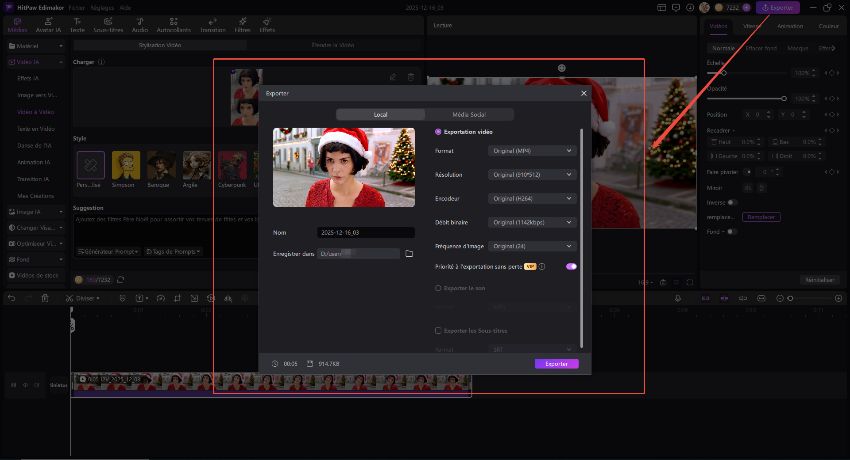Toggle the Inverse switch in properties panel
The width and height of the screenshot is (850, 460).
pos(732,203)
